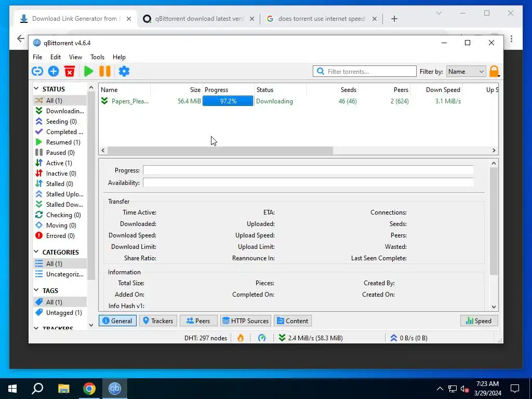
Task: Select the Uncategorized category filter
Action: click(x=60, y=274)
